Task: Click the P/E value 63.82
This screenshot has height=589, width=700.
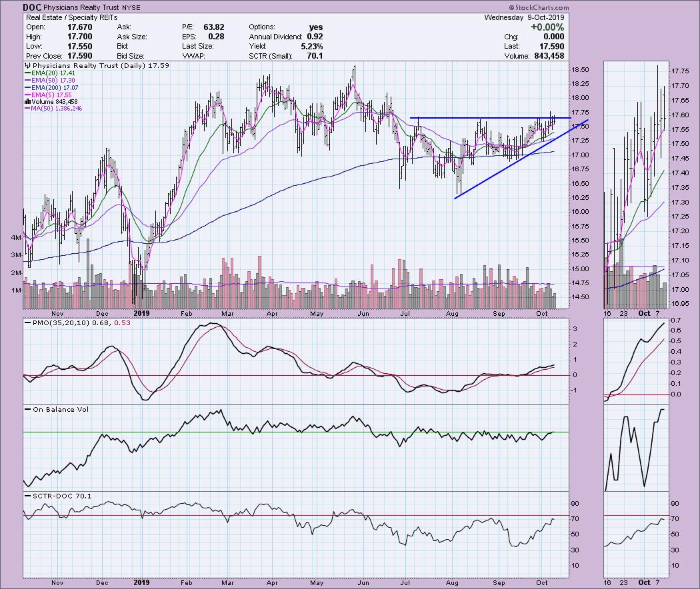Action: tap(214, 27)
